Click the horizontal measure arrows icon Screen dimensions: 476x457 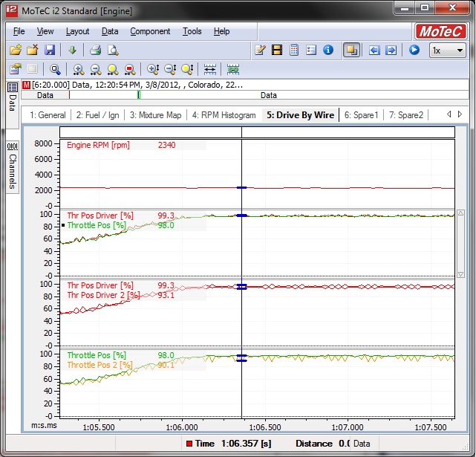point(210,70)
